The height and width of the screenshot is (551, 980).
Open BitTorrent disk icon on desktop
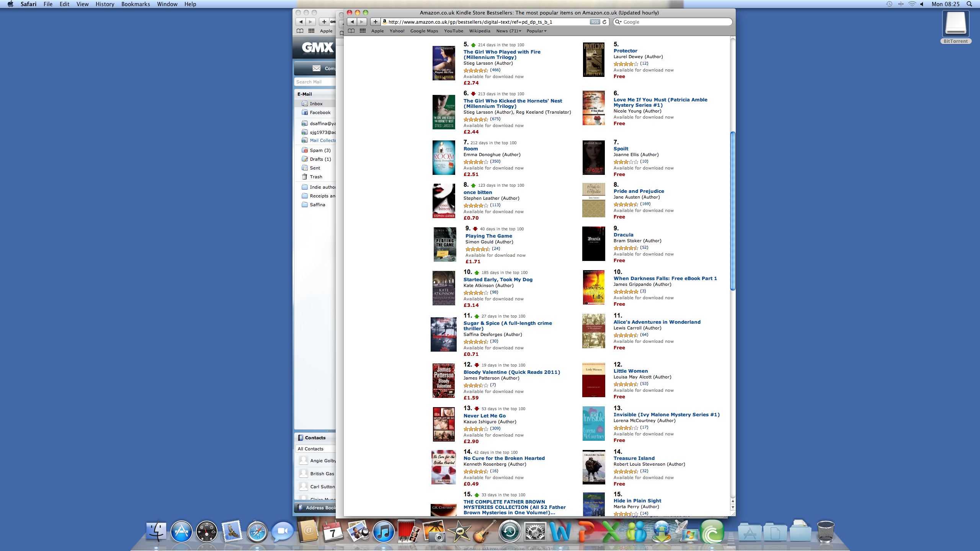coord(955,24)
